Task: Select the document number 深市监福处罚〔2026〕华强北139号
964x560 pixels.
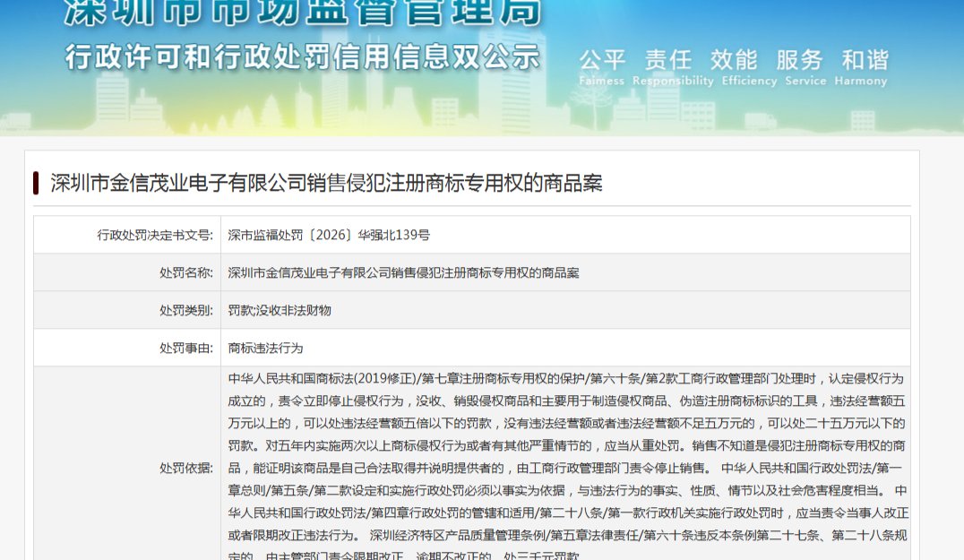Action: (329, 235)
